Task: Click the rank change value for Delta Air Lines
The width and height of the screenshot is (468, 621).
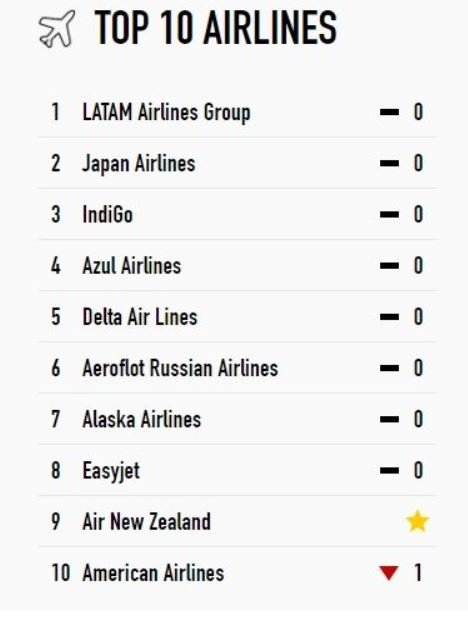Action: 418,317
